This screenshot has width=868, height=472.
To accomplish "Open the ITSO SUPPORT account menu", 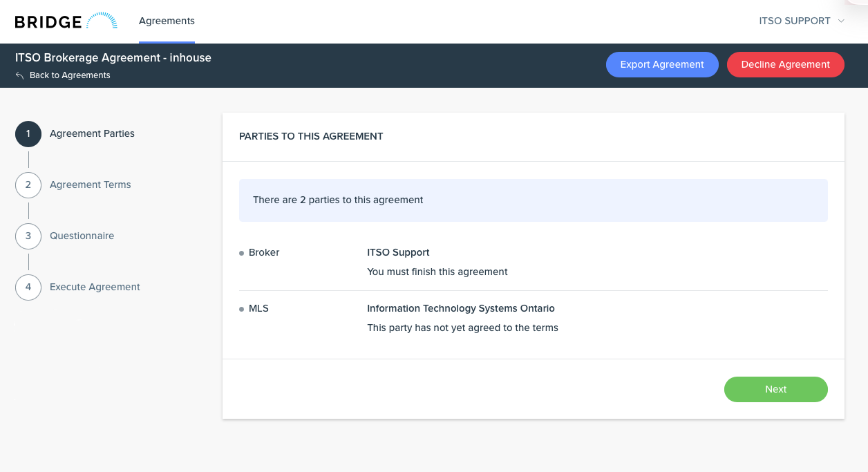I will coord(795,21).
